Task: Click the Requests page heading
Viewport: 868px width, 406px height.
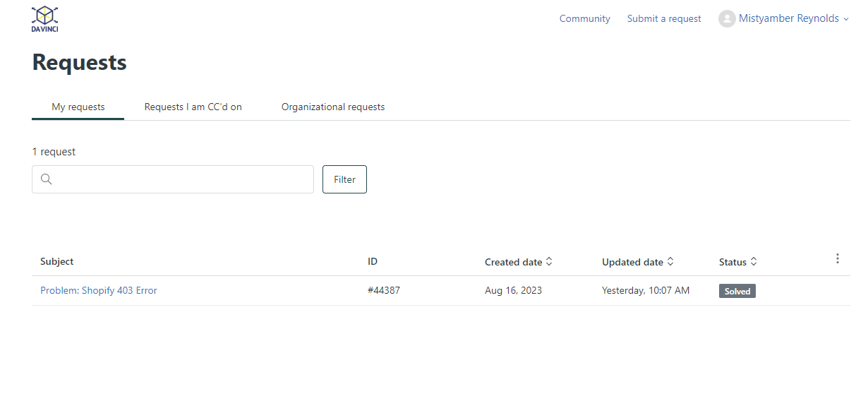Action: [x=80, y=62]
